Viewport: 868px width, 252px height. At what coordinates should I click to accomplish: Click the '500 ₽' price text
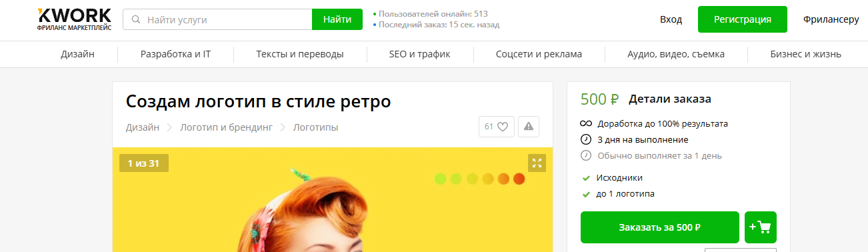600,99
